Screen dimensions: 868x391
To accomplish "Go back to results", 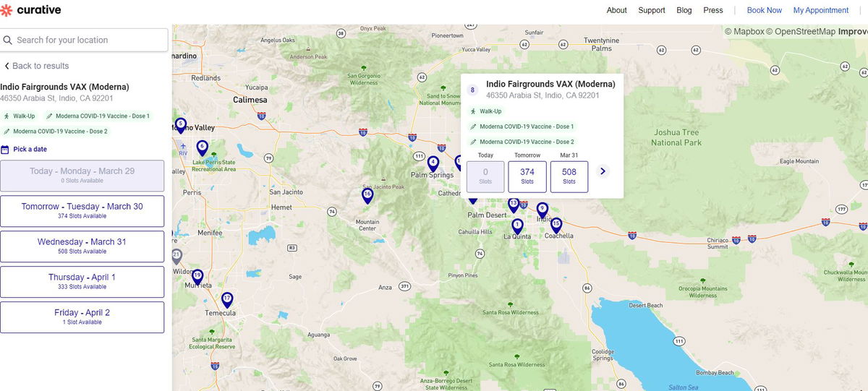I will tap(36, 66).
